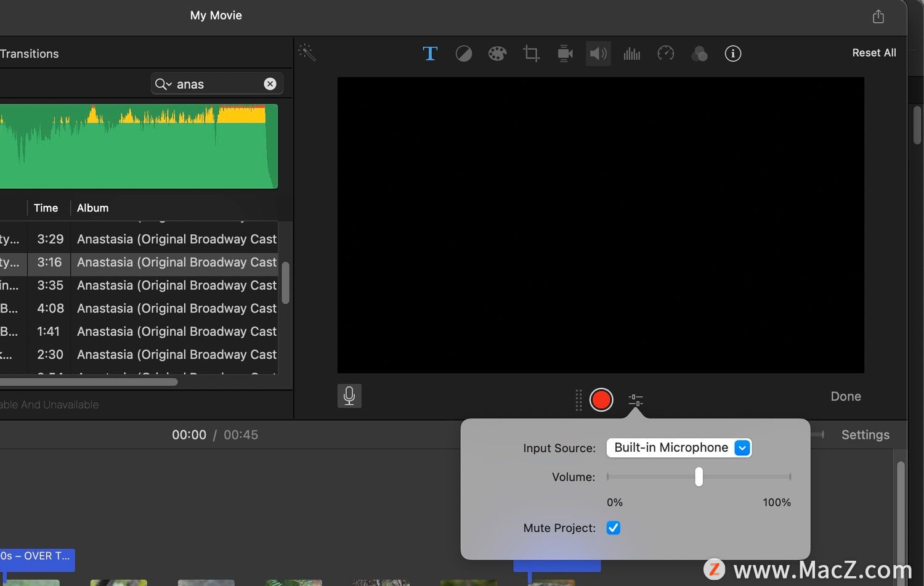Sort by the Time column header

(46, 208)
